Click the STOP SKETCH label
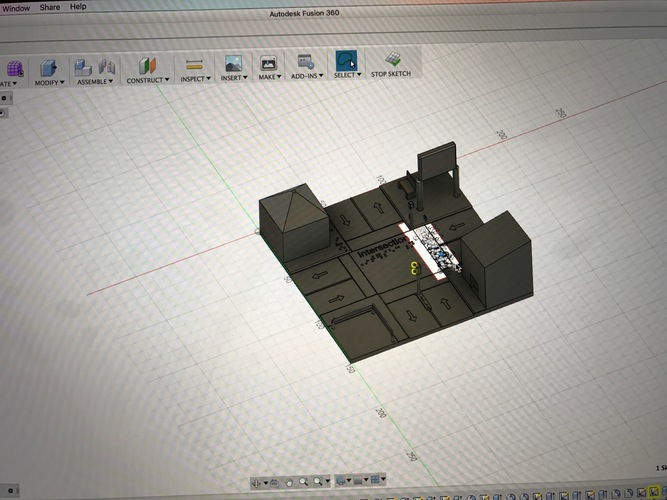 click(x=391, y=74)
